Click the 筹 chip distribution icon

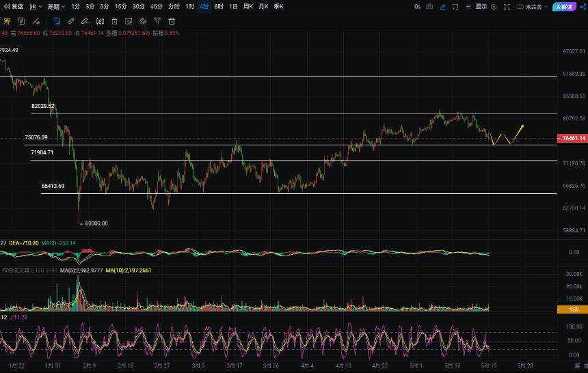[7, 21]
